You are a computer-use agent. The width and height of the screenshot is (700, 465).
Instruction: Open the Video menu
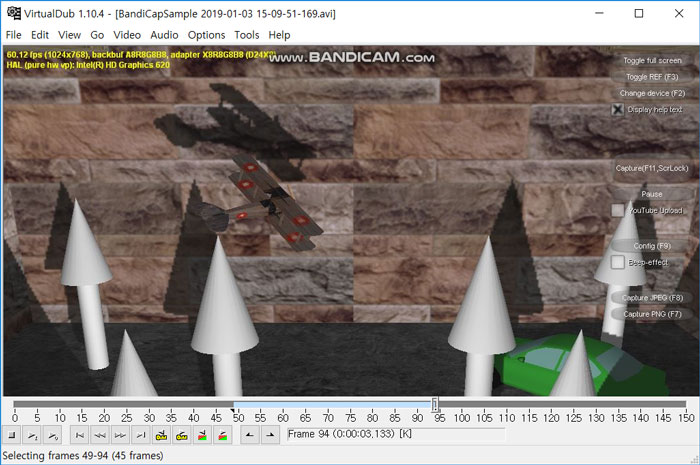126,35
